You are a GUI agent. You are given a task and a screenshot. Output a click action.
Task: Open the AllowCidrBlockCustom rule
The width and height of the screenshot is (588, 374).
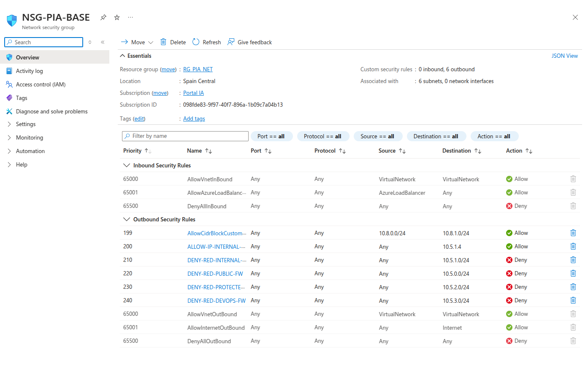click(x=217, y=233)
